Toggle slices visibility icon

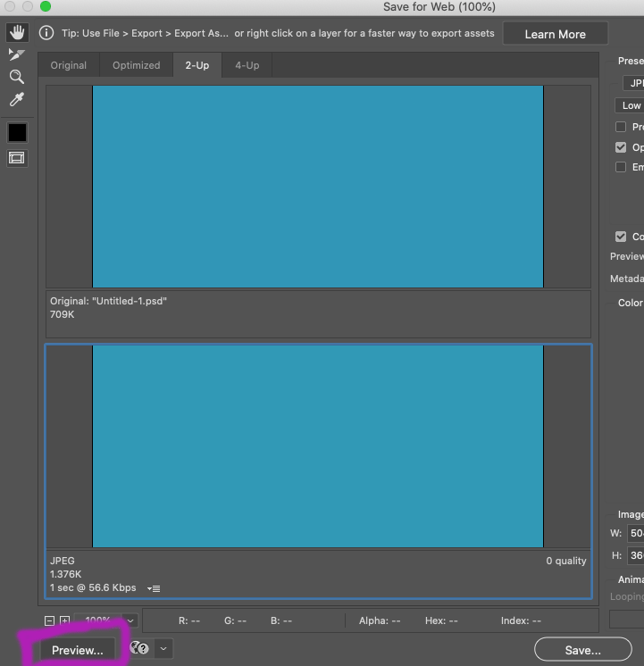pyautogui.click(x=17, y=158)
